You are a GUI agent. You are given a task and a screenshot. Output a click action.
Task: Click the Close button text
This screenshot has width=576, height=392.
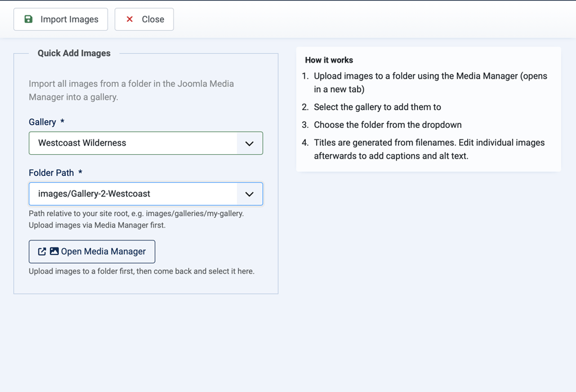pos(153,19)
